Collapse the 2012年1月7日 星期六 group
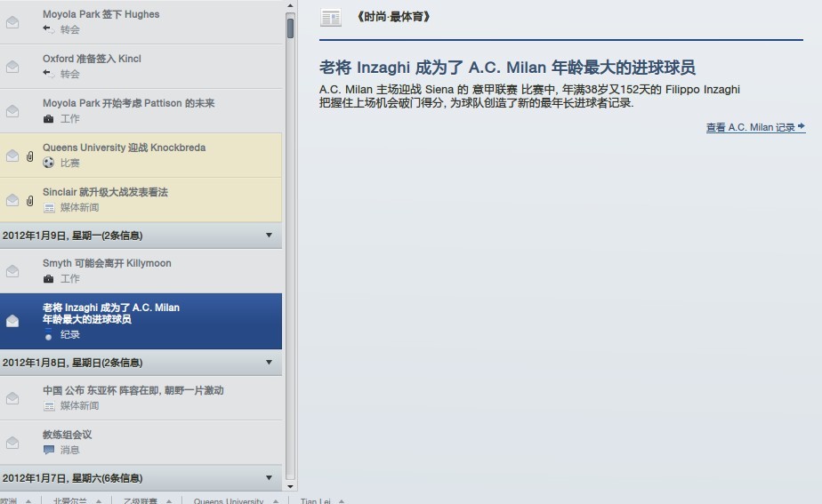Screen dimensions: 822x504 click(269, 478)
